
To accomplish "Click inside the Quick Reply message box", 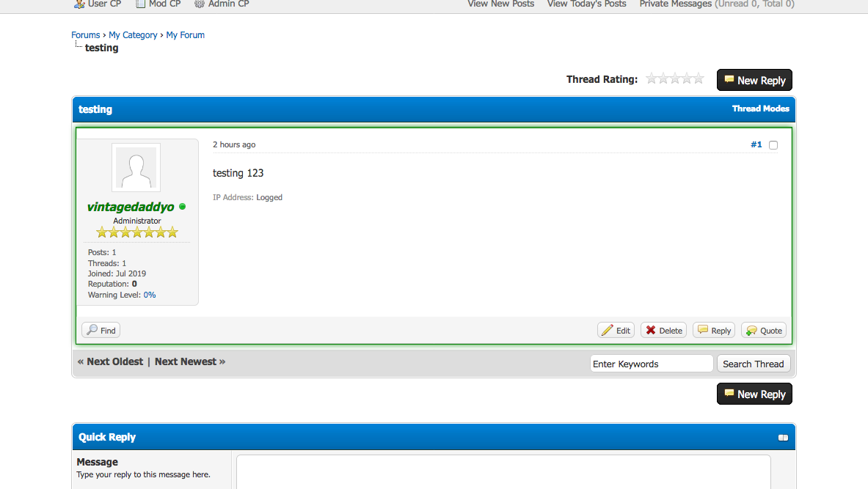I will [503, 472].
